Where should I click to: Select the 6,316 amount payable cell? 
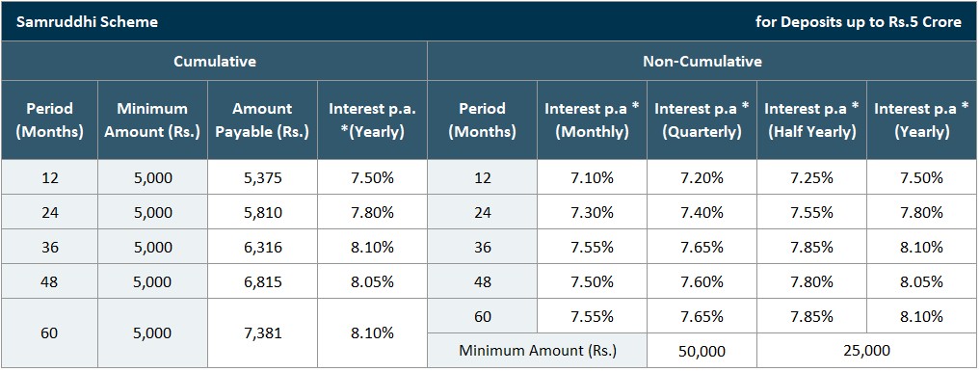click(x=262, y=247)
